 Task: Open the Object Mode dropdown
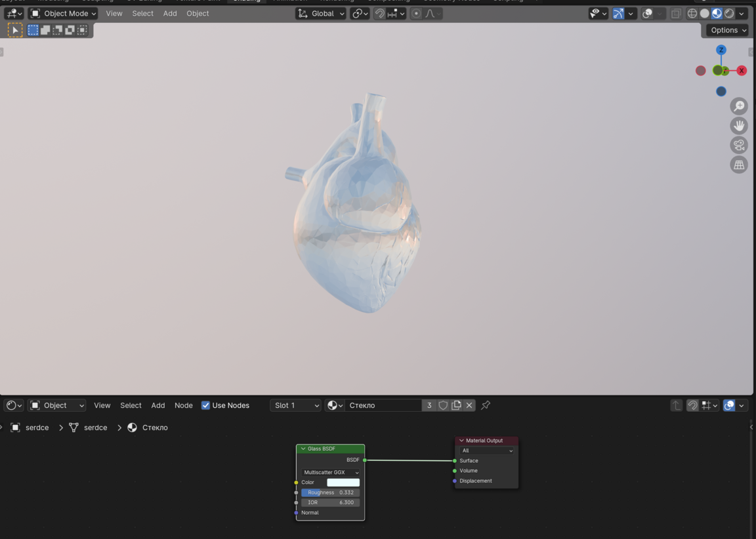click(x=64, y=13)
